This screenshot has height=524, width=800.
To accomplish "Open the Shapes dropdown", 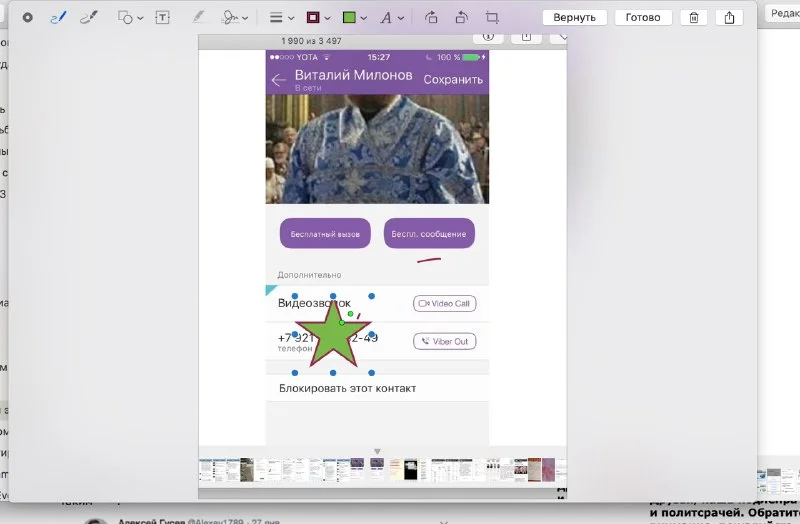I will (130, 18).
